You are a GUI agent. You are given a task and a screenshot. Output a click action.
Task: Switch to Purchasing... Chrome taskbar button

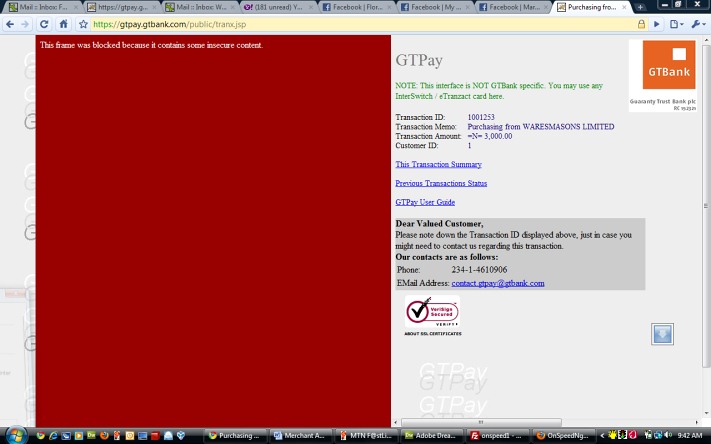coord(235,435)
